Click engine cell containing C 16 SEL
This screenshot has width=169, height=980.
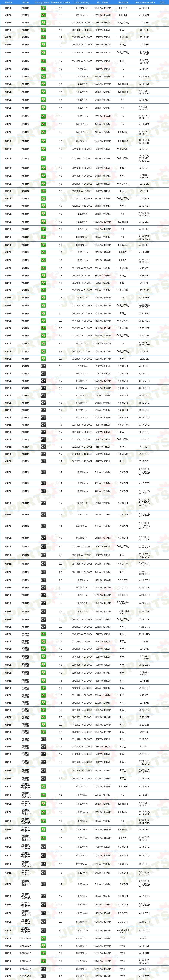[145, 158]
